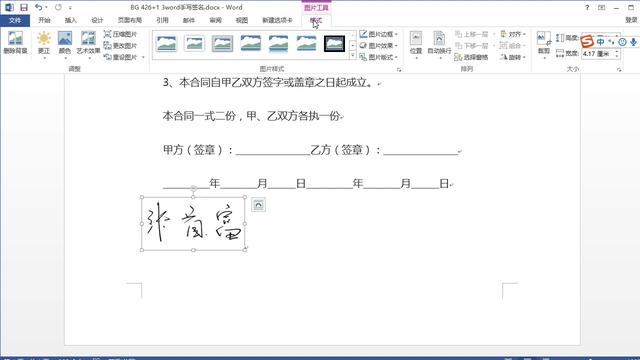Image resolution: width=640 pixels, height=360 pixels.
Task: Open the arrow next to 重设图片
Action: point(143,57)
